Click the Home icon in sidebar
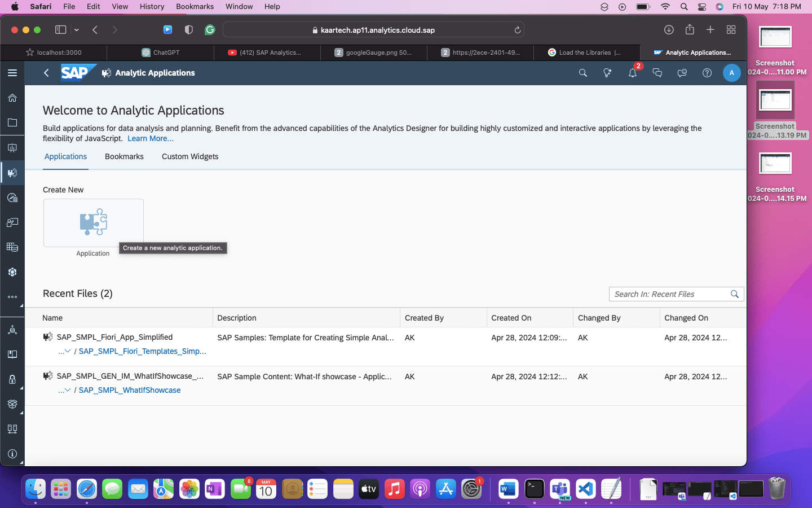This screenshot has width=812, height=508. 12,98
